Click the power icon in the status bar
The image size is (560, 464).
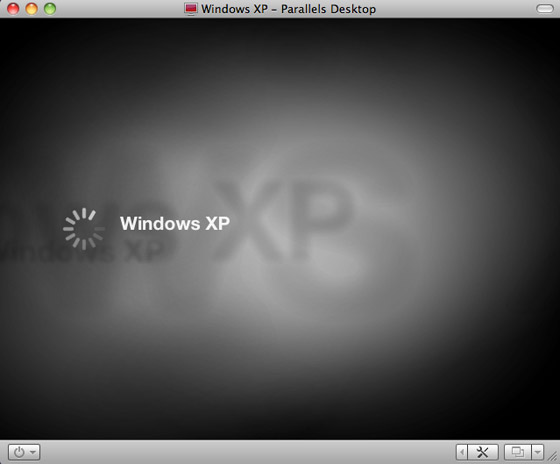click(x=19, y=452)
